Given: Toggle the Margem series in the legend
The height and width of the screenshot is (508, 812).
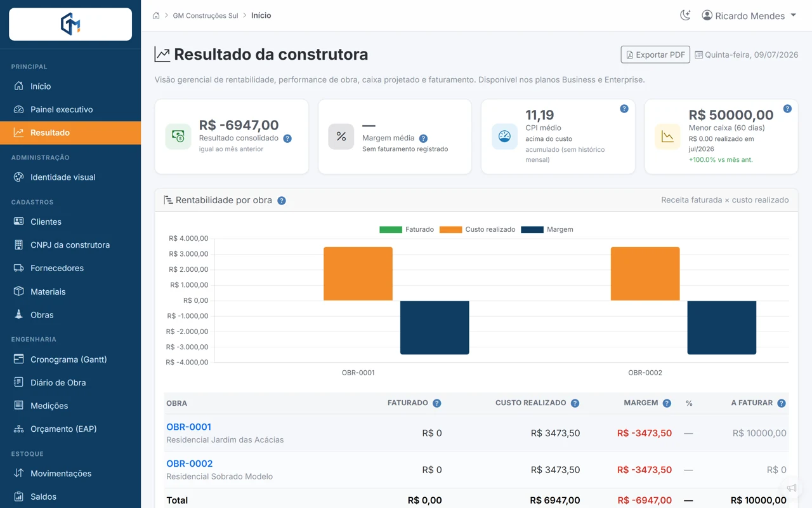Looking at the screenshot, I should (547, 229).
